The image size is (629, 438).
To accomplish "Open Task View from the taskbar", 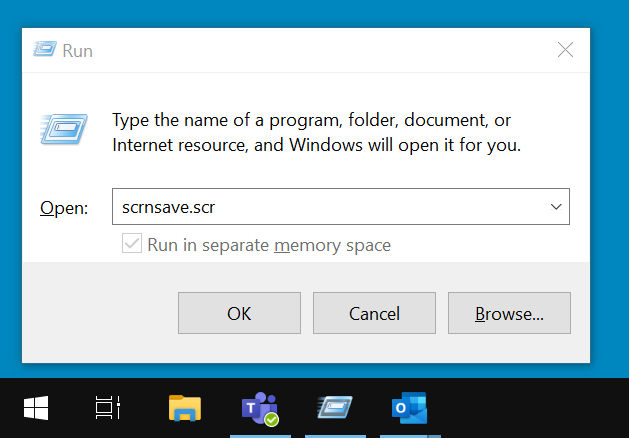I will [108, 408].
